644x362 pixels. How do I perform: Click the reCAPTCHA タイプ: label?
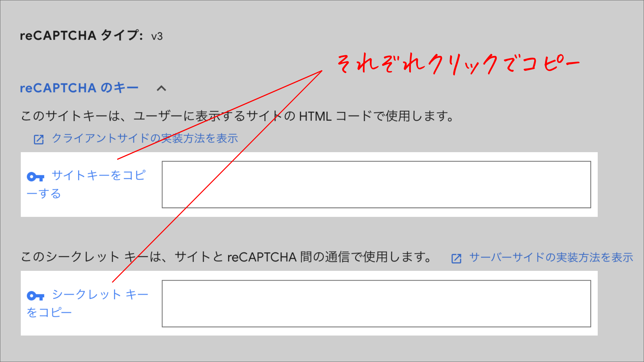tap(82, 36)
